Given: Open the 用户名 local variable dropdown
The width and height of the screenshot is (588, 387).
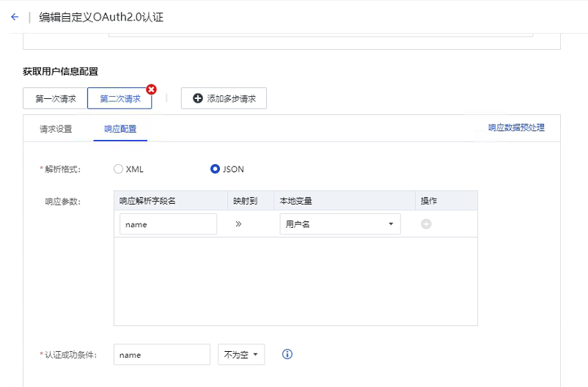Looking at the screenshot, I should coord(339,224).
